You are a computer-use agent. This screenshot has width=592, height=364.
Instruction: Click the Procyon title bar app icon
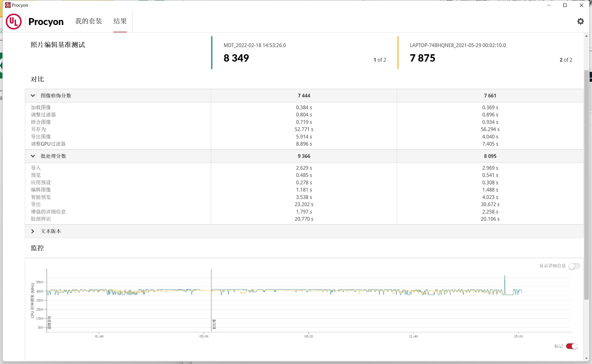point(8,5)
